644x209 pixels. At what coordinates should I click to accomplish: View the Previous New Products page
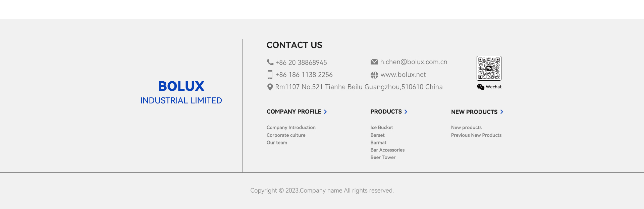(x=476, y=135)
